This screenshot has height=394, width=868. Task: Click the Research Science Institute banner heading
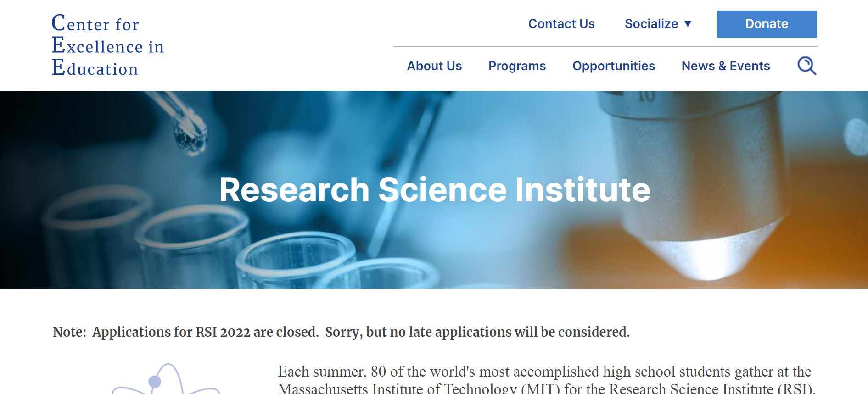pyautogui.click(x=434, y=190)
